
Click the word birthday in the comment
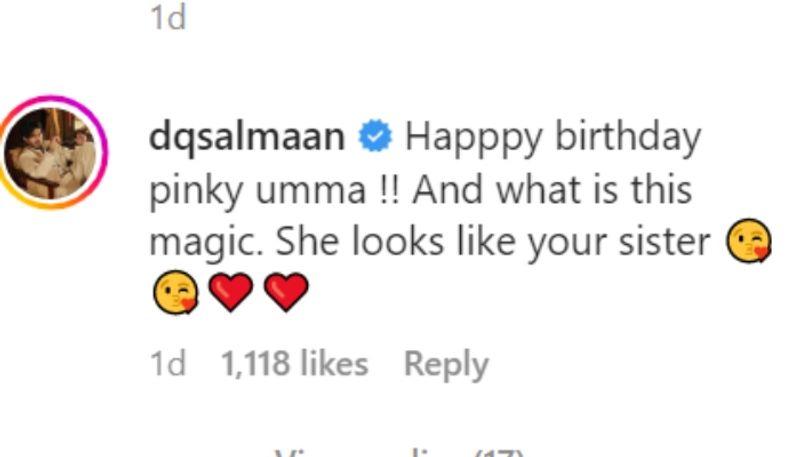pos(628,137)
